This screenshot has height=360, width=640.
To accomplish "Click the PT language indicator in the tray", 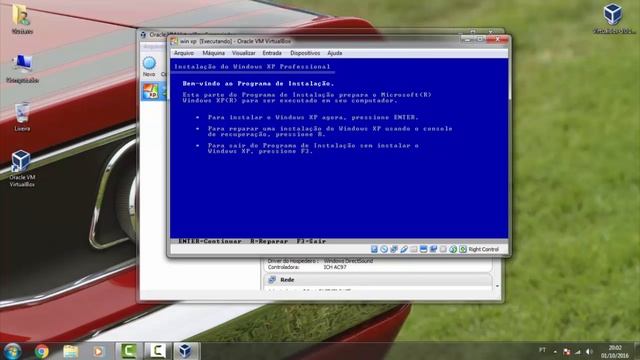I will pyautogui.click(x=542, y=350).
